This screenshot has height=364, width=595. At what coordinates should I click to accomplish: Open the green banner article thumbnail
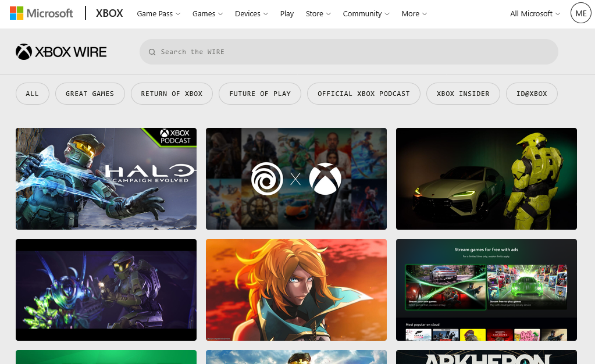point(106,357)
